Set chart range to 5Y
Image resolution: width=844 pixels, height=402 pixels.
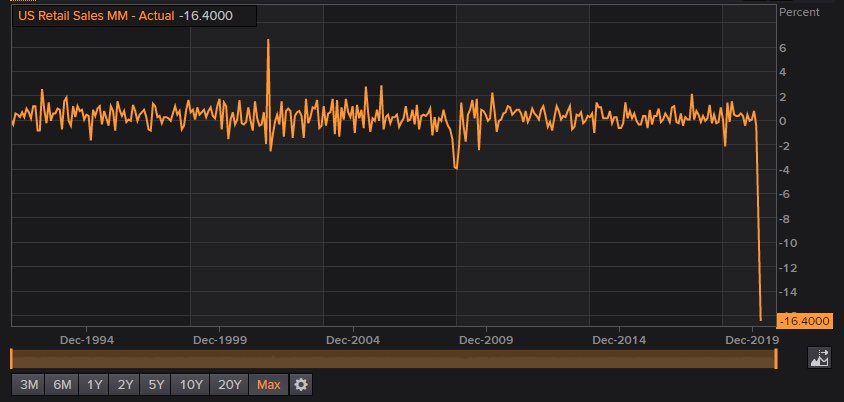[156, 385]
